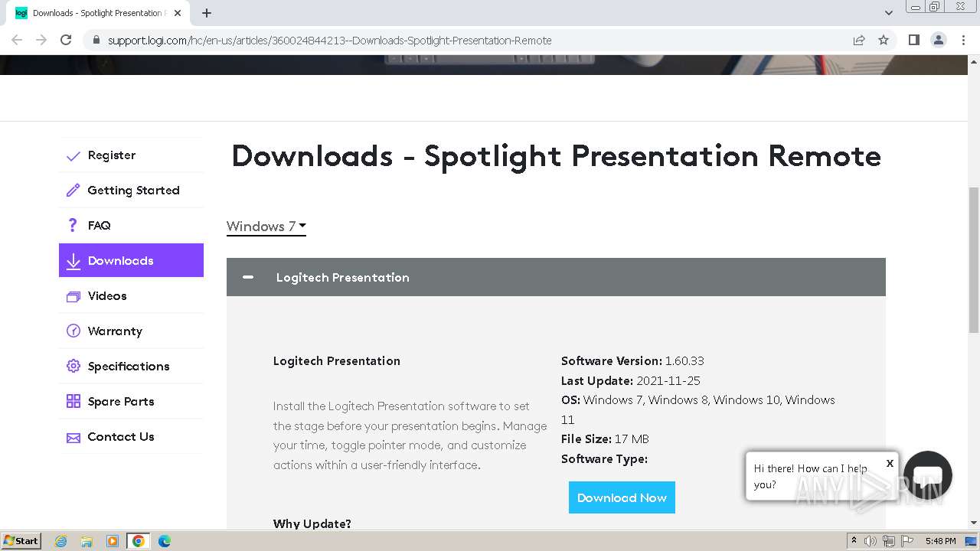Select the Downloads sidebar item
The height and width of the screenshot is (551, 980).
coord(131,260)
